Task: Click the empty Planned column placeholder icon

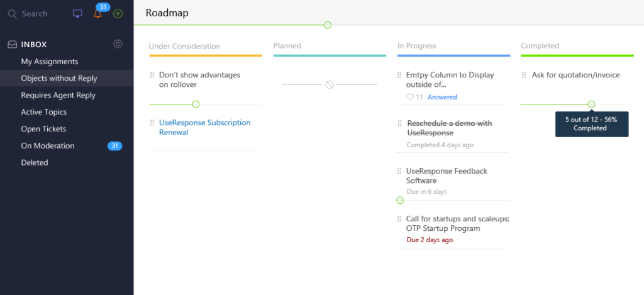Action: click(x=330, y=85)
